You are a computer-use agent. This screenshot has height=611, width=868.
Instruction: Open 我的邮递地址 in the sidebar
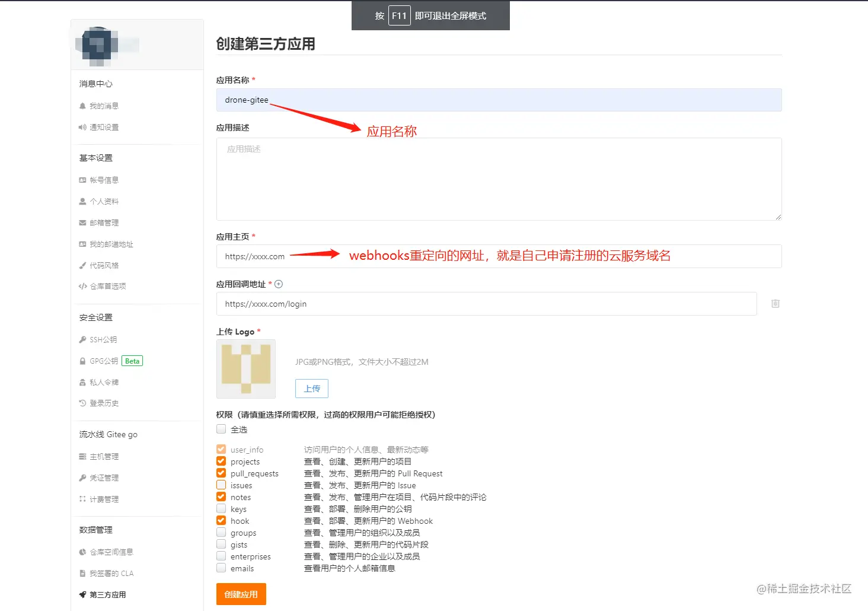[111, 244]
